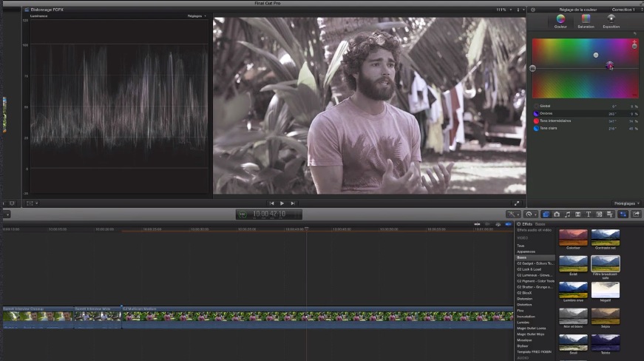
Task: Choose the Mosaïque effects category
Action: (524, 340)
